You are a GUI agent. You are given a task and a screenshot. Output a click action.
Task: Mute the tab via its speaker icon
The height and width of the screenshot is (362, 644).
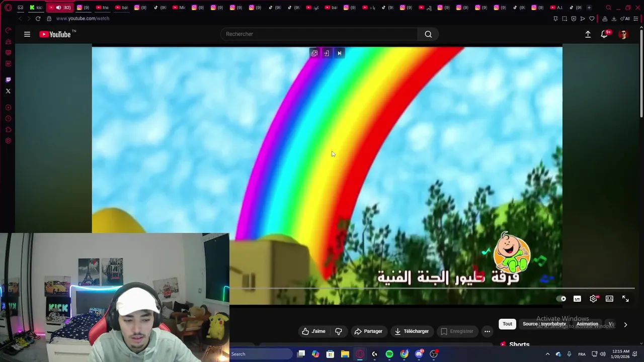(58, 8)
